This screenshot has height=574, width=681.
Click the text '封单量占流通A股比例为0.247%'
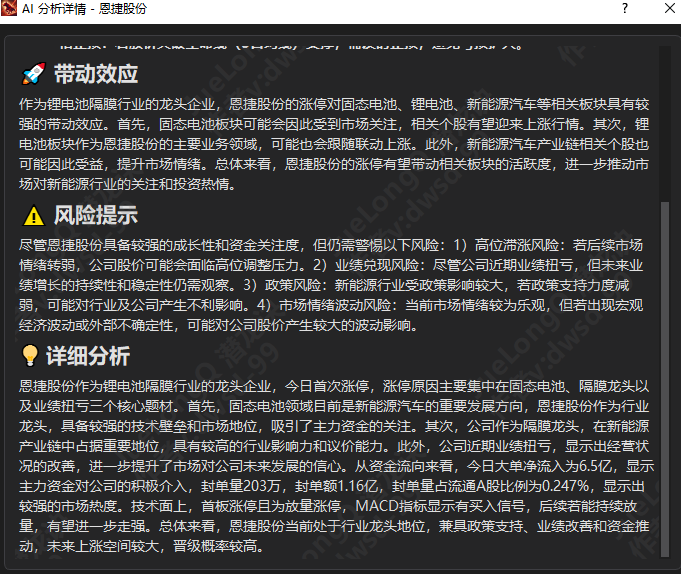[490, 486]
